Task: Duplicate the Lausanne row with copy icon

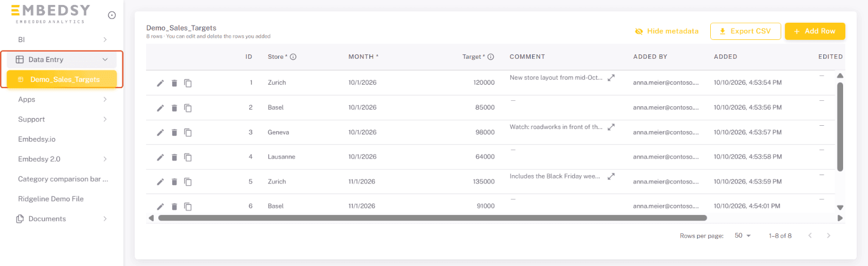Action: coord(188,157)
